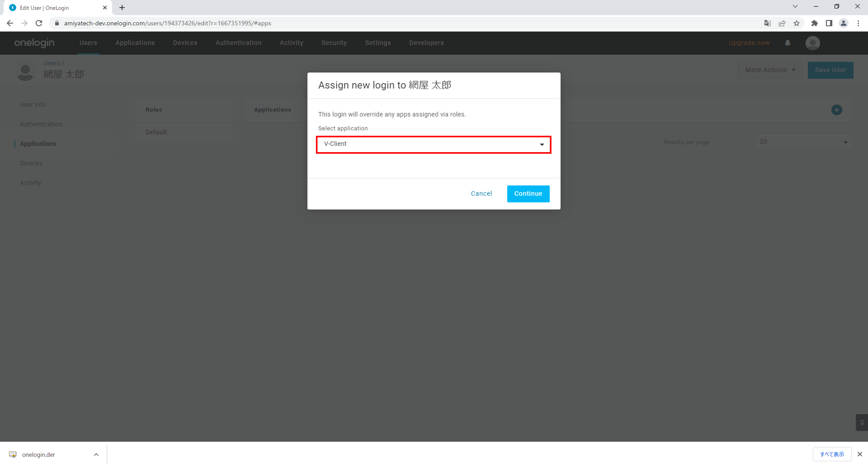
Task: Select User Info in sidebar
Action: click(33, 105)
